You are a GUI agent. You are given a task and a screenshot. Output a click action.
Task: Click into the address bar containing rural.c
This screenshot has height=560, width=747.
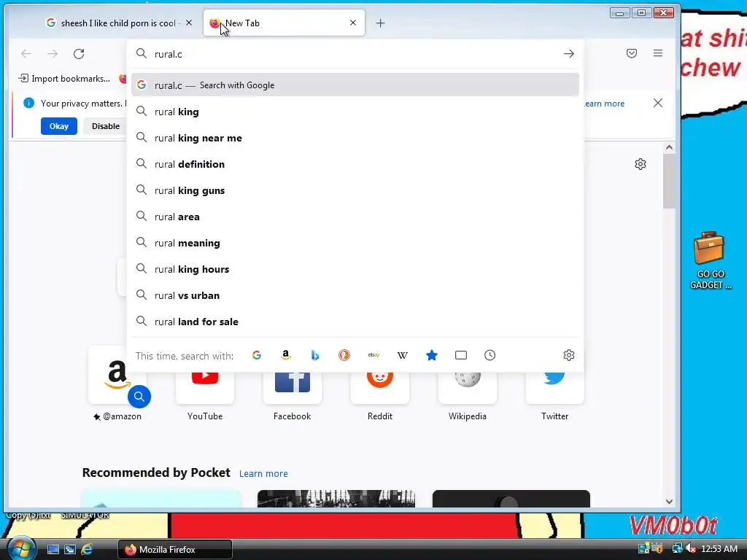point(355,54)
